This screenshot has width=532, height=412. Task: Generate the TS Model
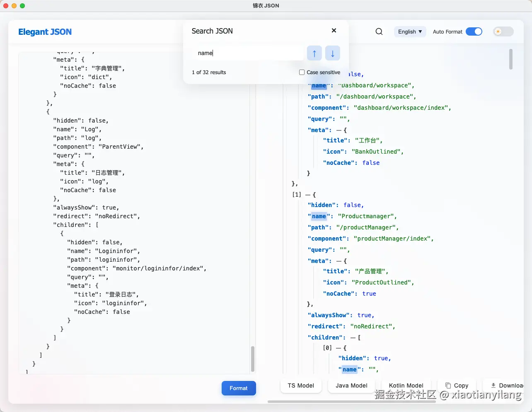pos(301,385)
